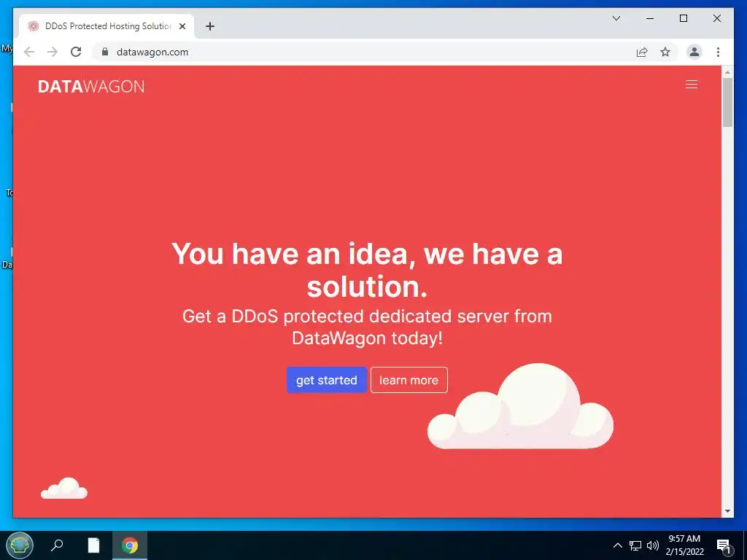Open the volume tray icon
This screenshot has width=747, height=560.
pos(653,545)
